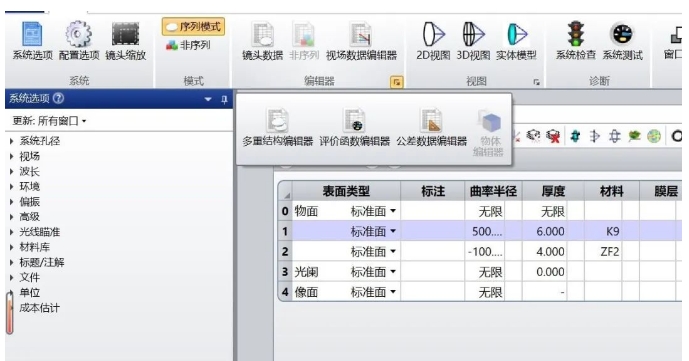The width and height of the screenshot is (689, 361).
Task: Expand the 标题/注解 tree node
Action: tap(12, 263)
